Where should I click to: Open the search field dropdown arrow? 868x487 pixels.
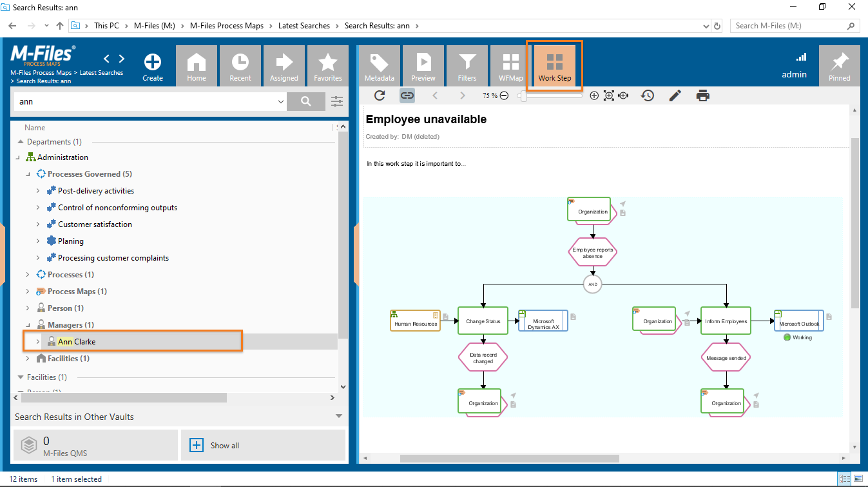click(x=280, y=101)
